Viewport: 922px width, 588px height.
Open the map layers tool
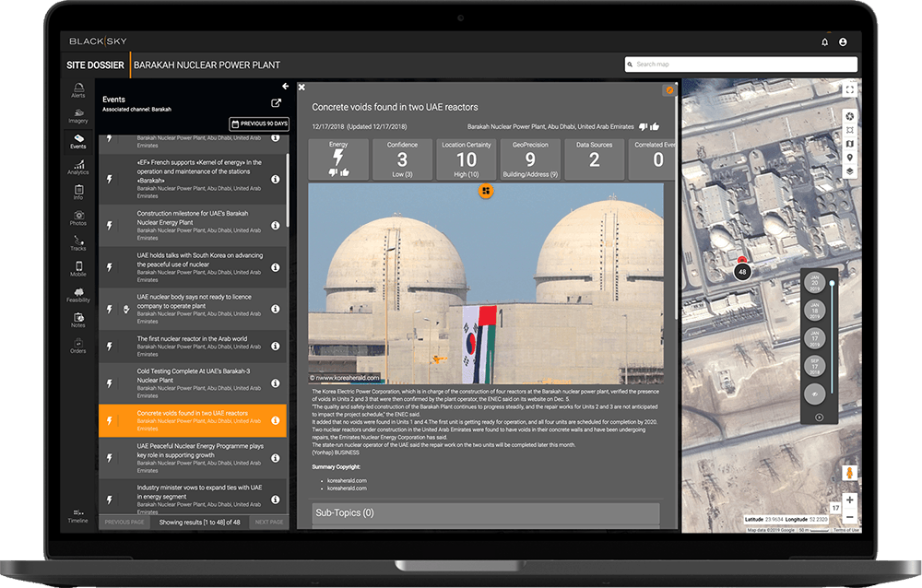click(850, 171)
